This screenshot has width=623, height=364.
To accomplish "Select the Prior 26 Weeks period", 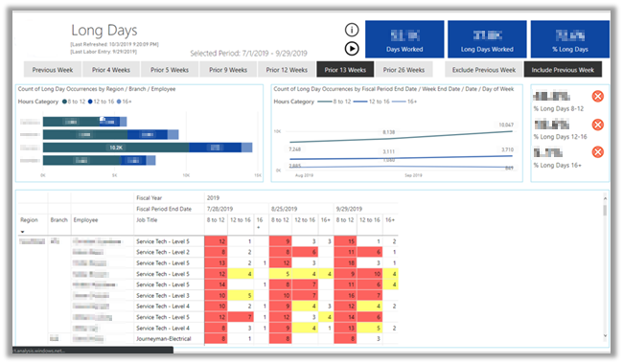I will click(404, 70).
